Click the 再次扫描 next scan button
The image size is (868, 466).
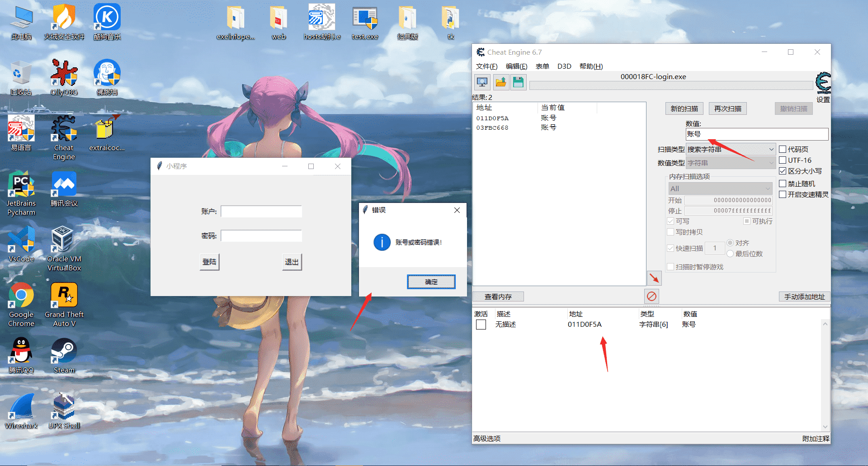click(x=727, y=108)
